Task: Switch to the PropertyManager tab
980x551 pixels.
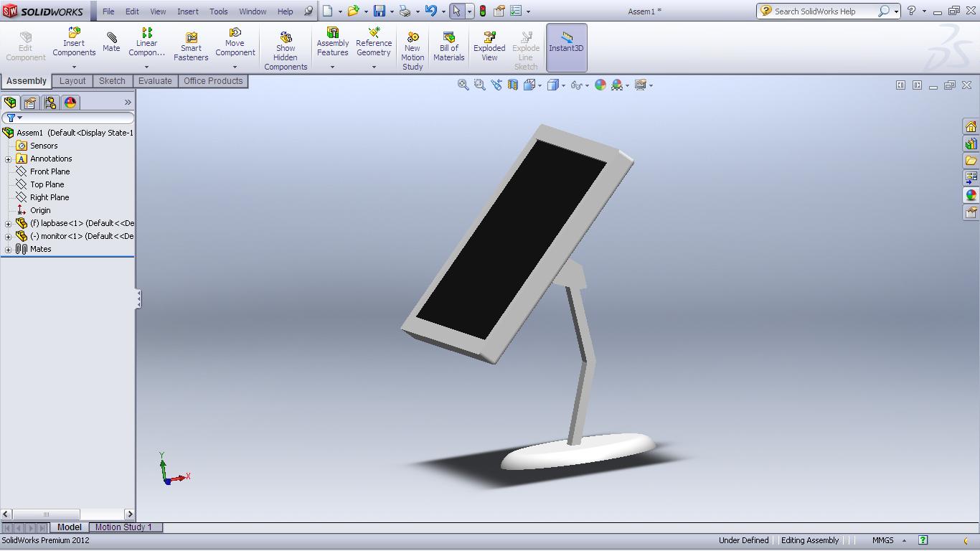Action: pos(30,103)
